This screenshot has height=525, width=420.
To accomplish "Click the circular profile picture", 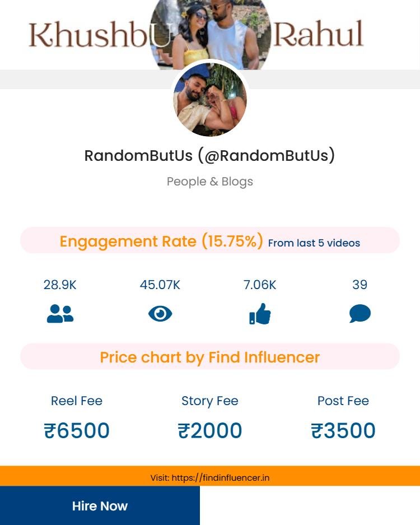I will click(210, 100).
